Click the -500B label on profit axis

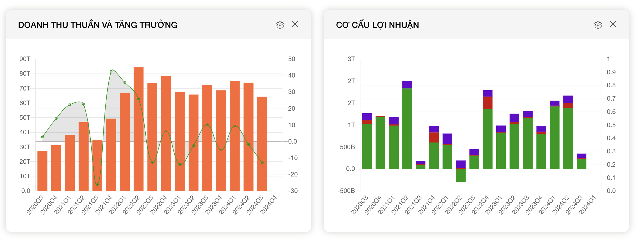[346, 191]
